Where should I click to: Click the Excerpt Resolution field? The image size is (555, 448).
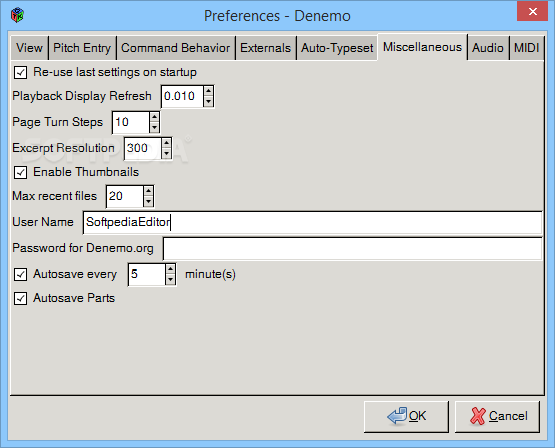tap(143, 148)
